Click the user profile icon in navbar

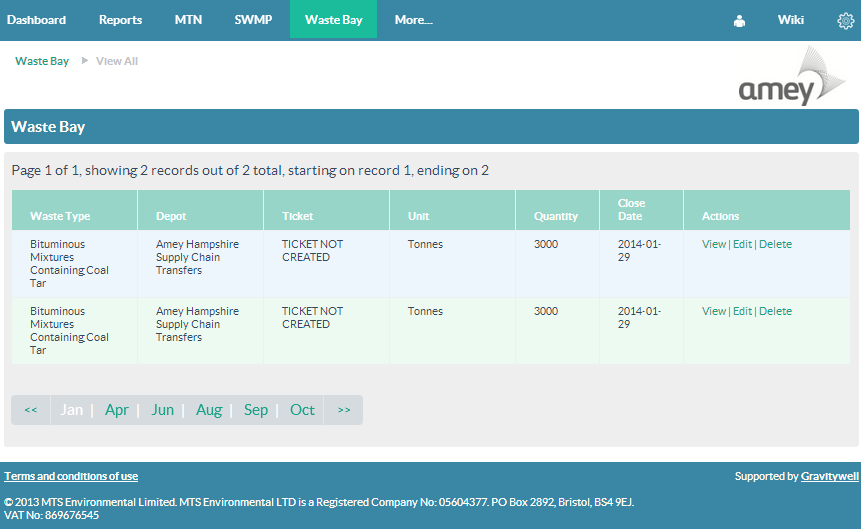(x=739, y=20)
